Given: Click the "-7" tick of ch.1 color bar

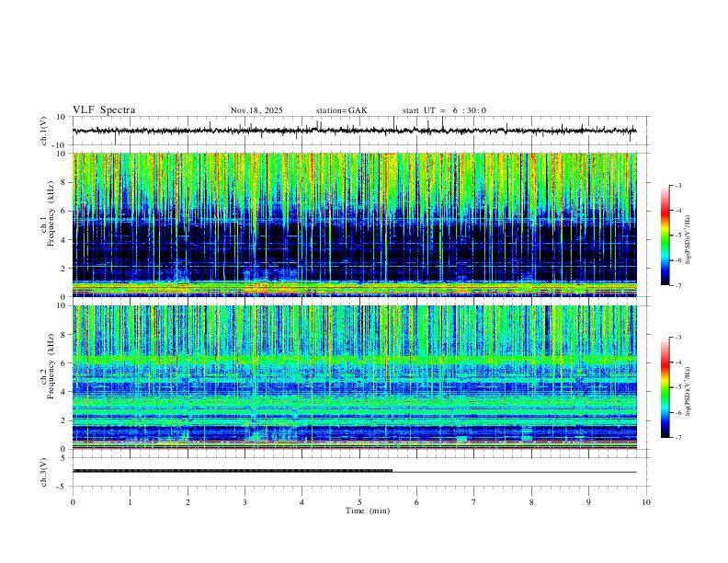Looking at the screenshot, I should [x=677, y=286].
